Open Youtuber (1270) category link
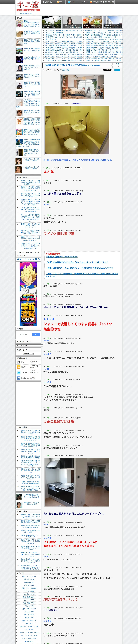 (29, 594)
